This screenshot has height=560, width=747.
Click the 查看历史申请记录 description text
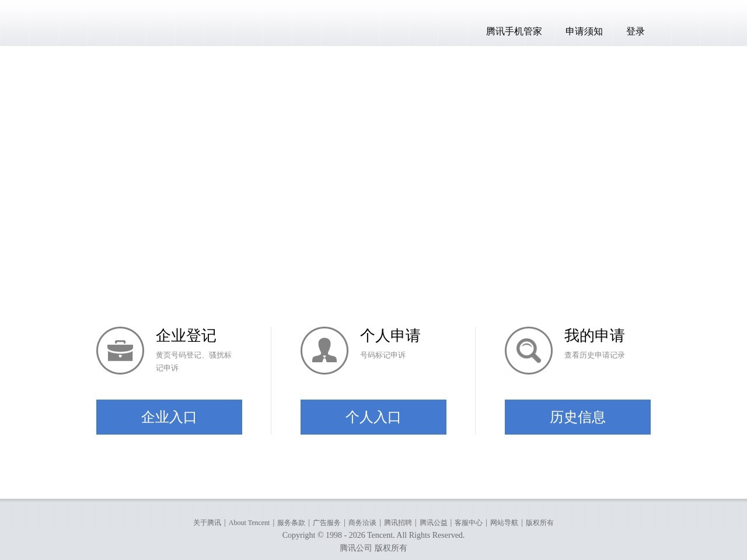[595, 355]
